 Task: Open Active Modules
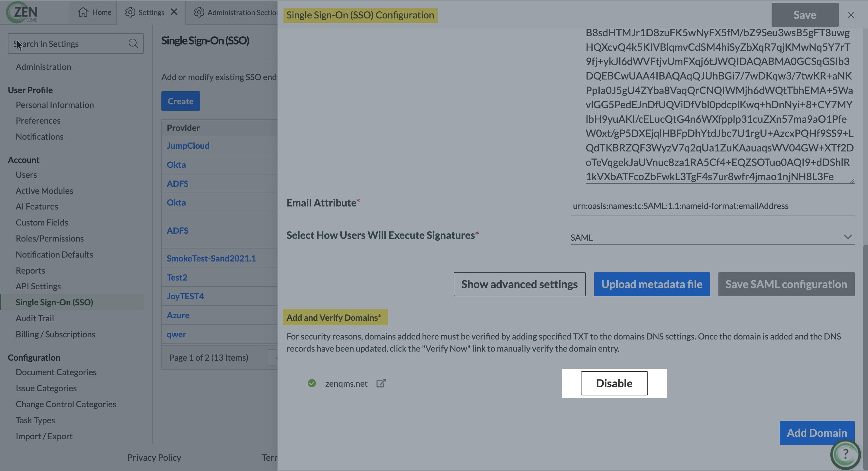click(44, 191)
